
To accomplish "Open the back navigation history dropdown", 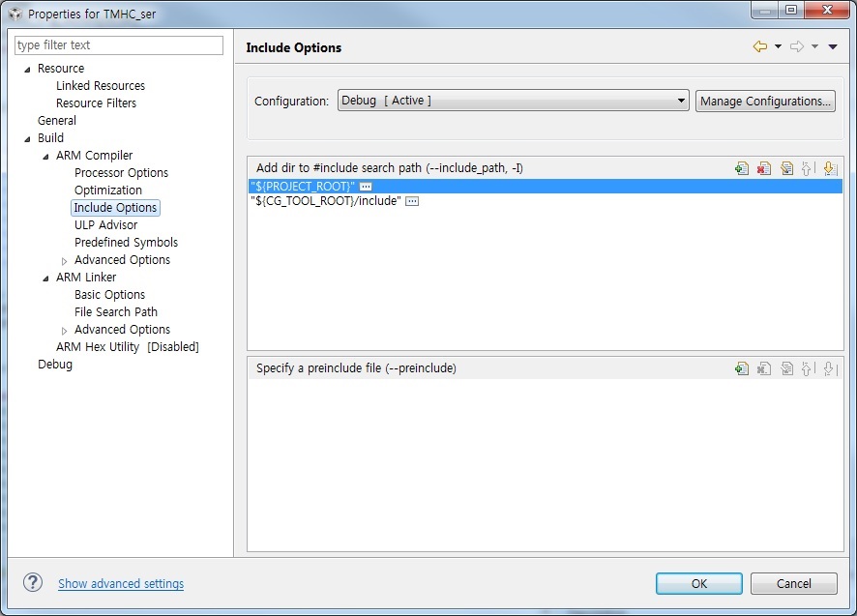I will (x=778, y=46).
